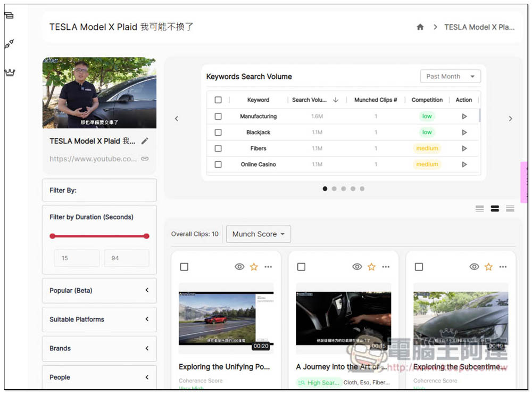Sort table by Competition column header
Viewport: 532px width, 394px height.
pyautogui.click(x=427, y=100)
